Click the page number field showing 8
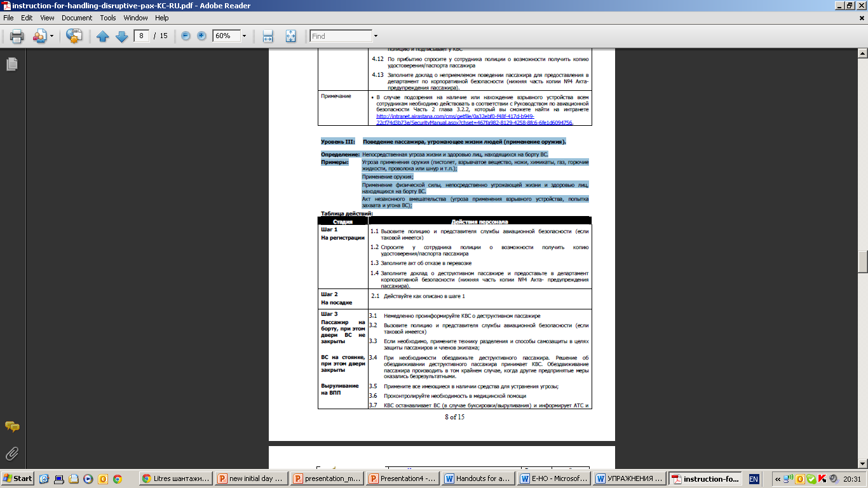The height and width of the screenshot is (488, 868). pos(141,36)
